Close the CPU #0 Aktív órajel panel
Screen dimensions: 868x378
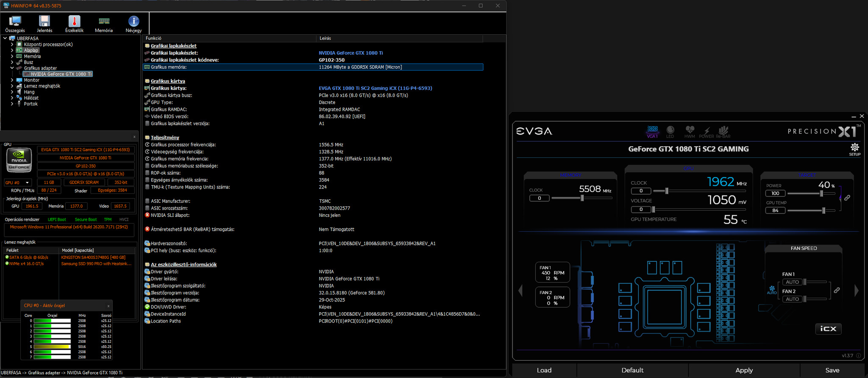[108, 306]
